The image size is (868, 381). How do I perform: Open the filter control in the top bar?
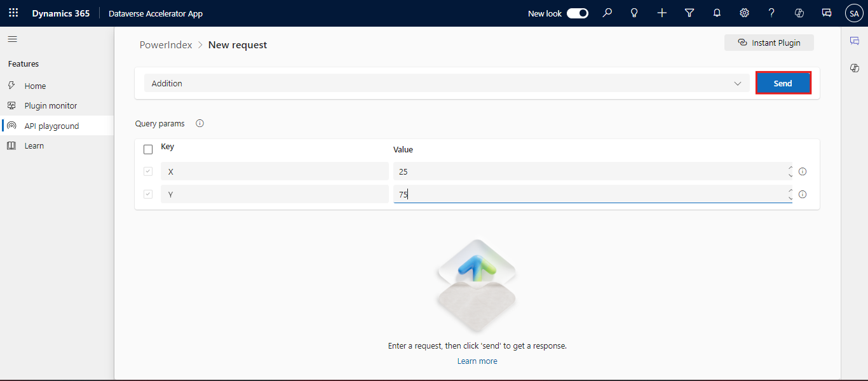pyautogui.click(x=689, y=13)
